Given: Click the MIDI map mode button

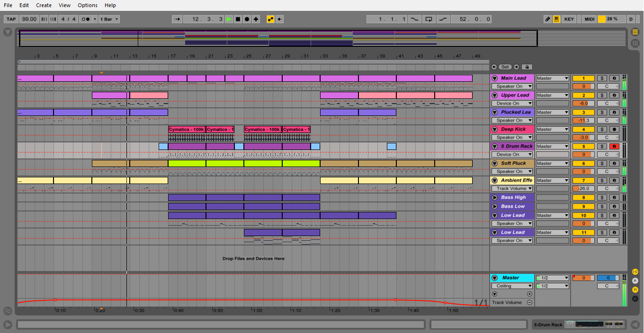Looking at the screenshot, I should pos(589,19).
